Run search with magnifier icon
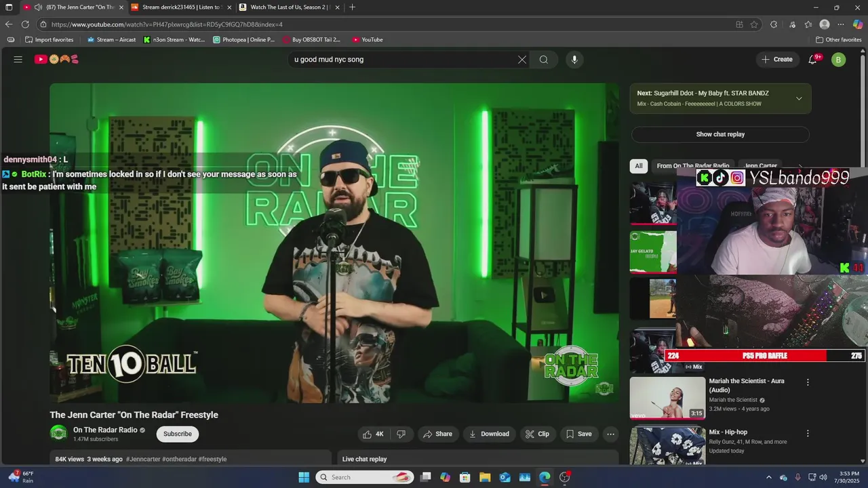The width and height of the screenshot is (868, 488). pos(544,60)
